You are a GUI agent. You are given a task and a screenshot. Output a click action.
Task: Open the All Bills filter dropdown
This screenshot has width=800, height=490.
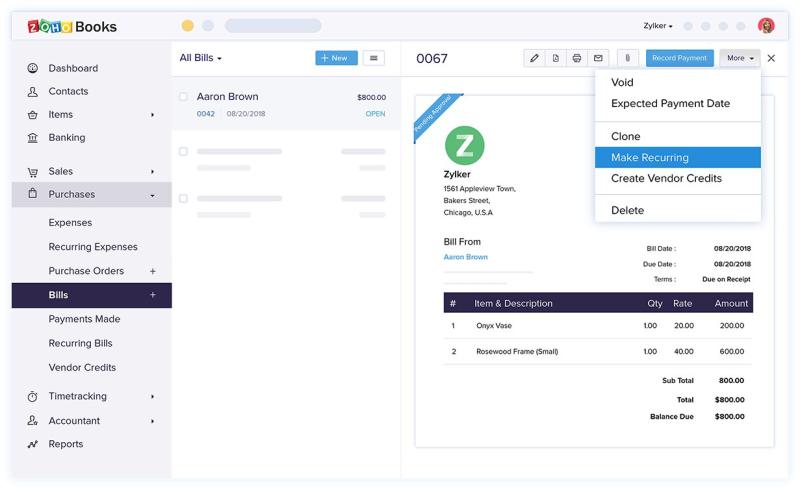(x=201, y=58)
